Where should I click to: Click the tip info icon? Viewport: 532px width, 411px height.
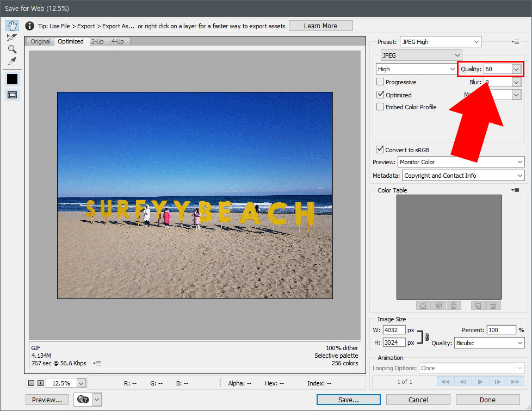(x=29, y=26)
